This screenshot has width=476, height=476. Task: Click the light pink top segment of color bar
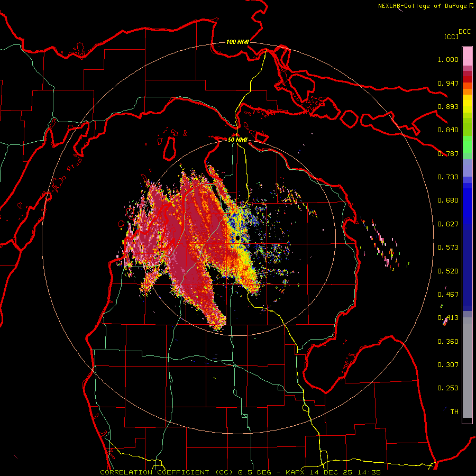pos(467,56)
